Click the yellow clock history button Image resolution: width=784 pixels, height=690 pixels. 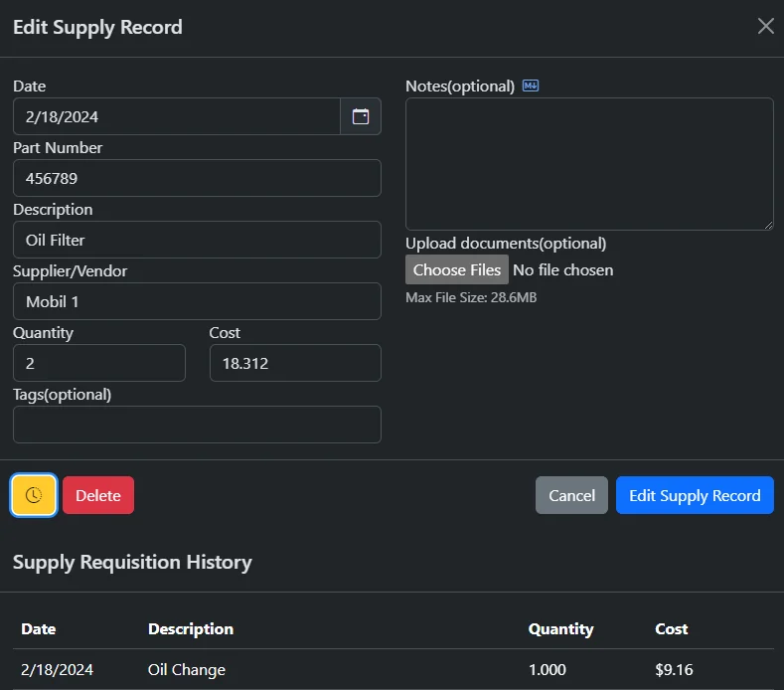click(34, 495)
